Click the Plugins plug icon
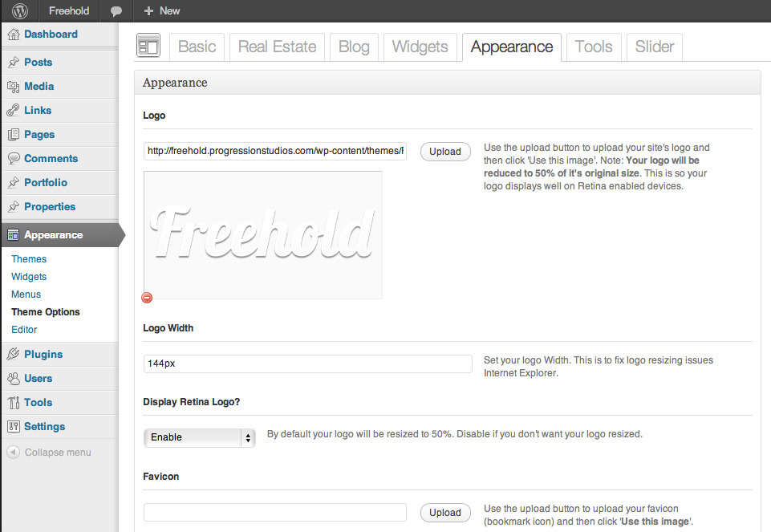Viewport: 771px width, 532px height. coord(14,354)
